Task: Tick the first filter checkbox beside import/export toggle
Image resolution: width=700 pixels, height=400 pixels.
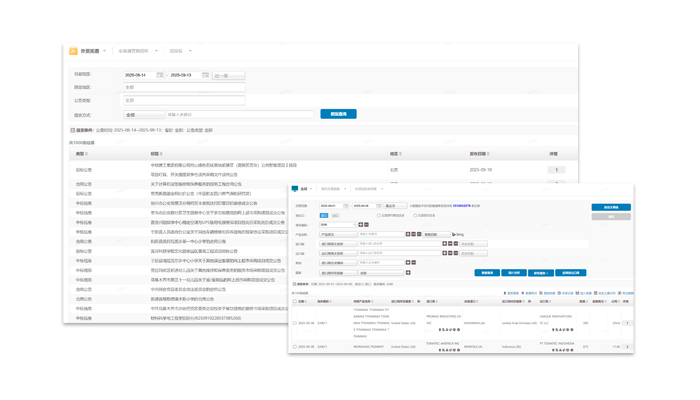Action: click(x=379, y=215)
